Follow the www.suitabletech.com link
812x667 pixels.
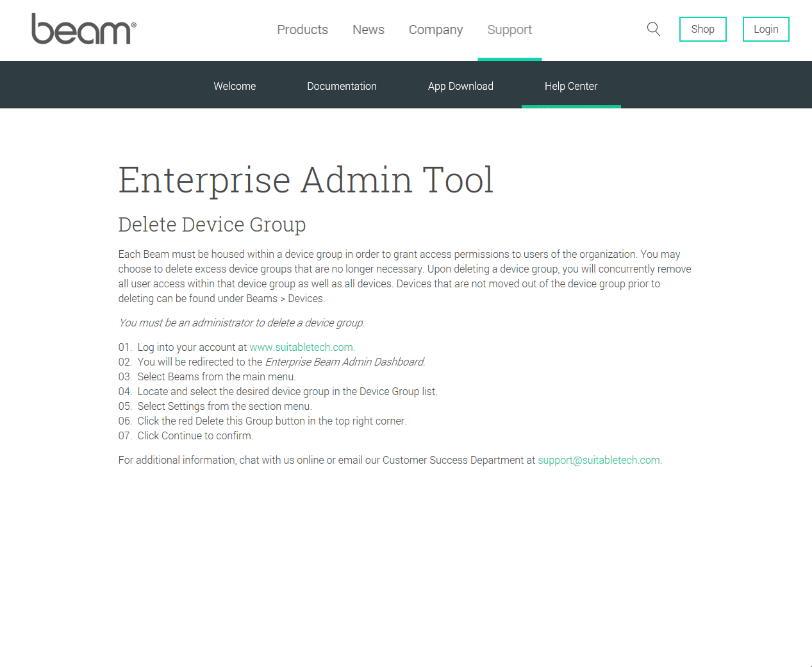(x=301, y=347)
